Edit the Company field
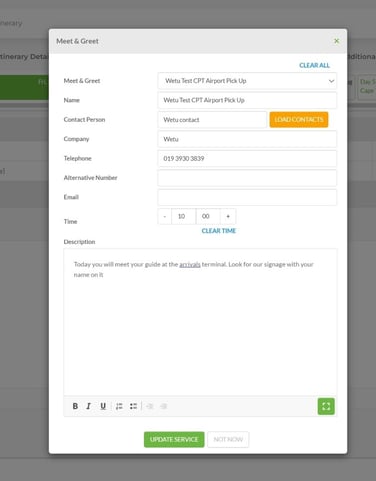Viewport: 376px width, 481px height. pyautogui.click(x=247, y=139)
